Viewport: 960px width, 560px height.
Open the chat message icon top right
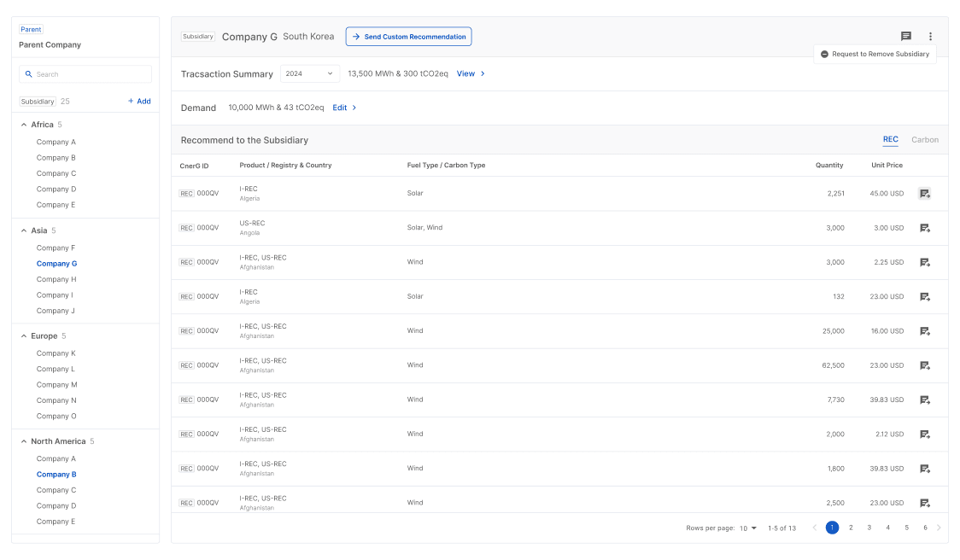tap(905, 36)
